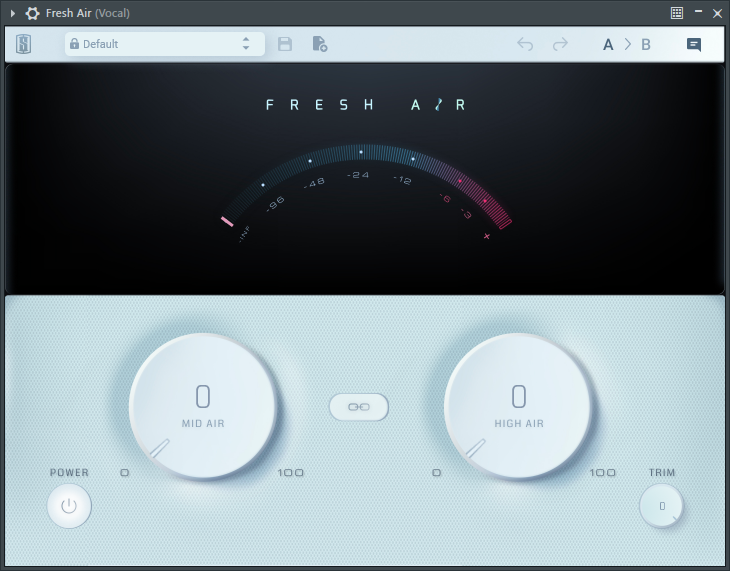Click the -INF label on the meter
730x571 pixels.
click(244, 234)
